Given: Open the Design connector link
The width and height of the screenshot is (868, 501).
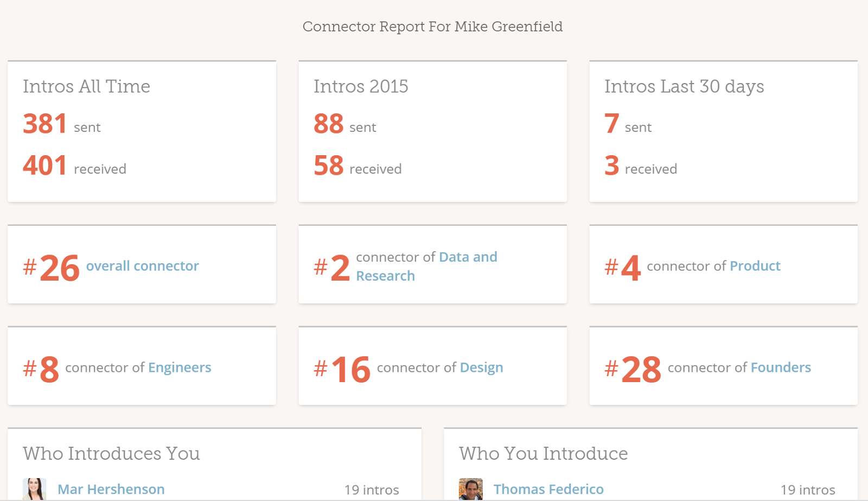Looking at the screenshot, I should [481, 367].
